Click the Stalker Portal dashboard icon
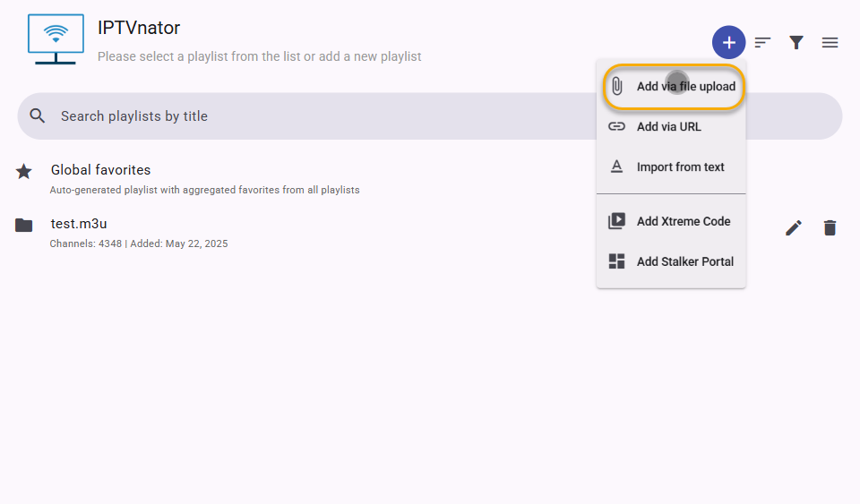Viewport: 860px width, 504px height. tap(616, 261)
